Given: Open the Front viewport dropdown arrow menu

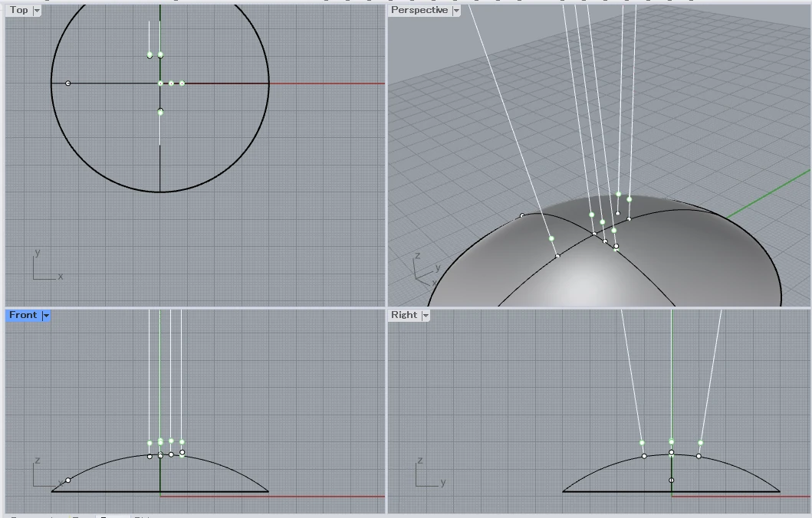Looking at the screenshot, I should (x=45, y=316).
